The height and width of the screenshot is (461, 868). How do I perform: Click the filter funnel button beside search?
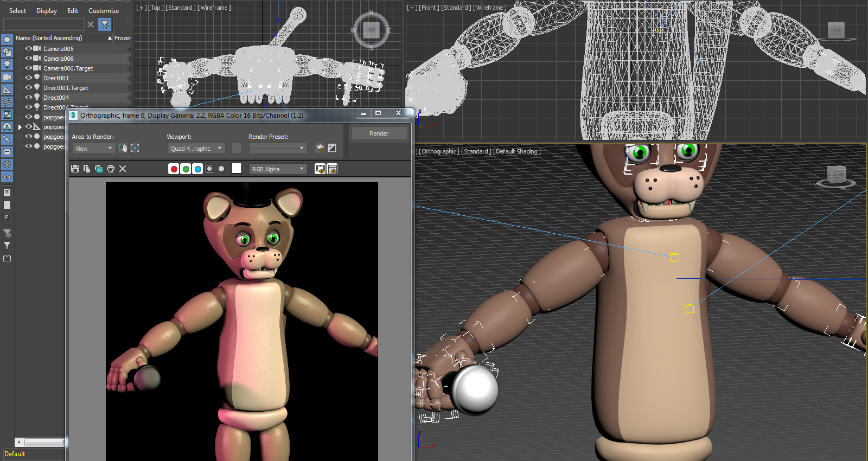click(x=105, y=24)
